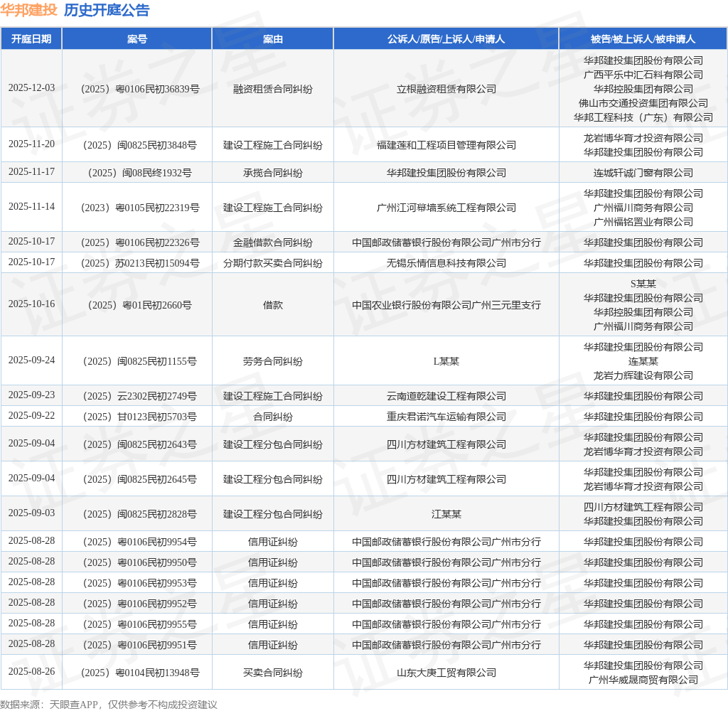This screenshot has width=728, height=711.
Task: Click 承揽合同纠纷 cause cell
Action: tap(272, 173)
